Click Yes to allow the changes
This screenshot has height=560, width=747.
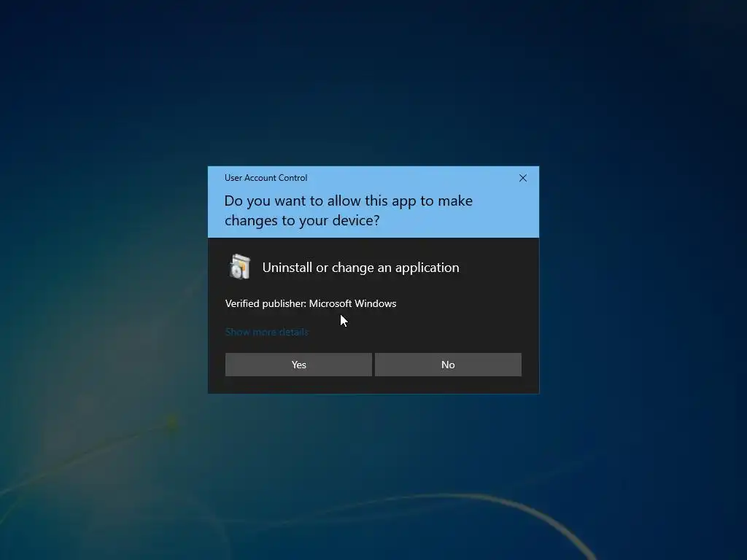pos(298,365)
